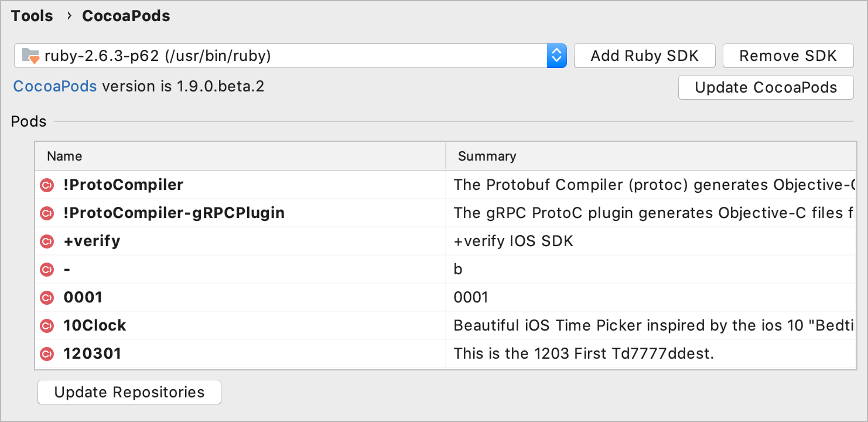This screenshot has width=868, height=422.
Task: Sort pods by the Name column header
Action: (x=64, y=156)
